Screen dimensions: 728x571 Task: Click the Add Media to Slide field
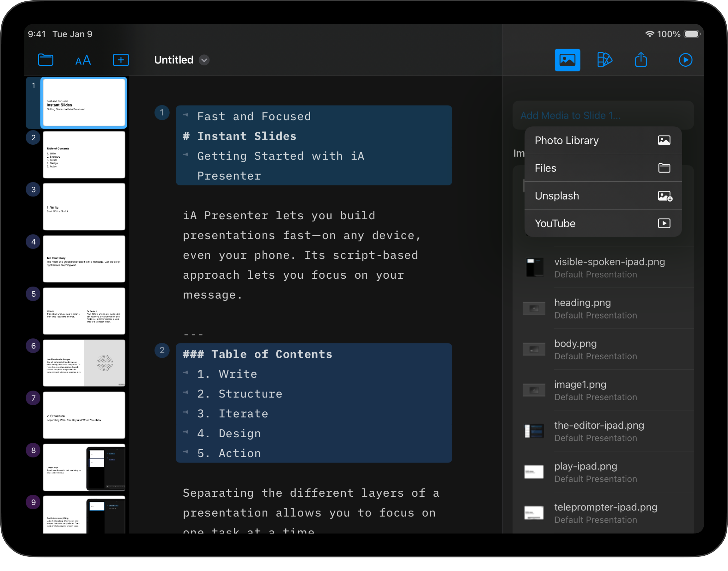coord(570,116)
